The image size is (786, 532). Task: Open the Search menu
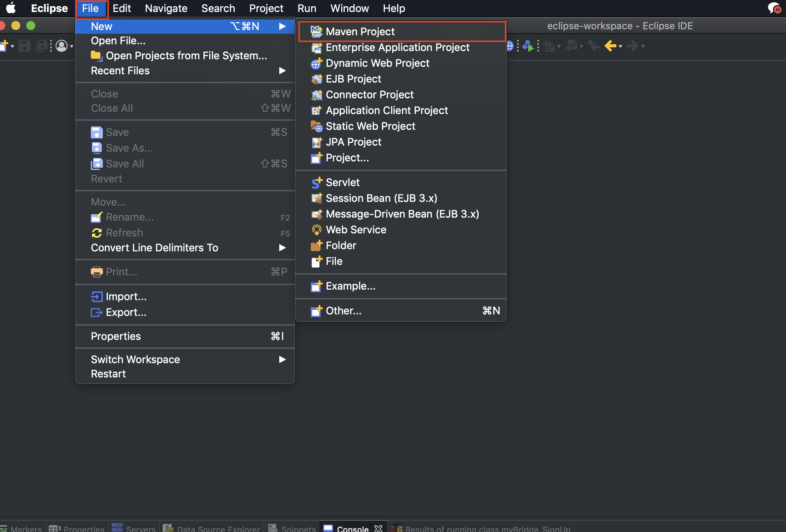tap(218, 8)
